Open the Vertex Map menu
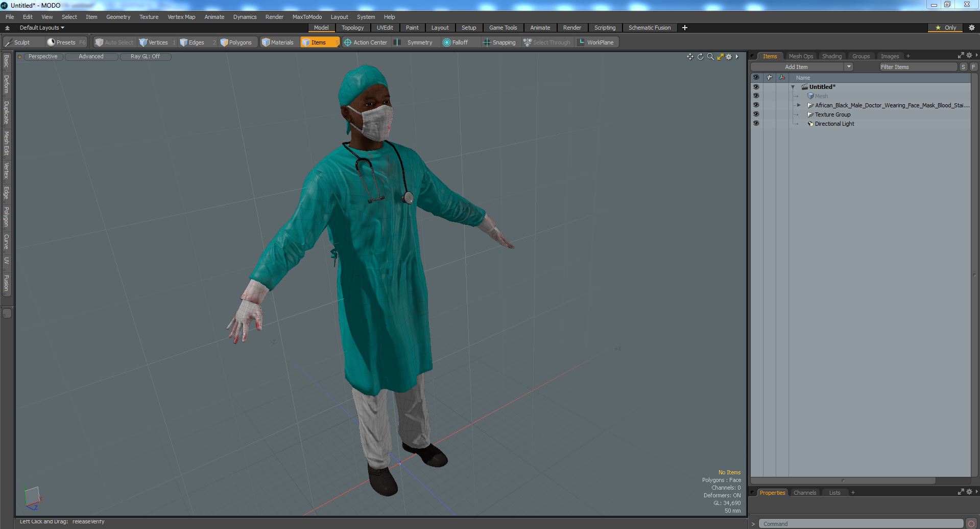 pyautogui.click(x=181, y=17)
